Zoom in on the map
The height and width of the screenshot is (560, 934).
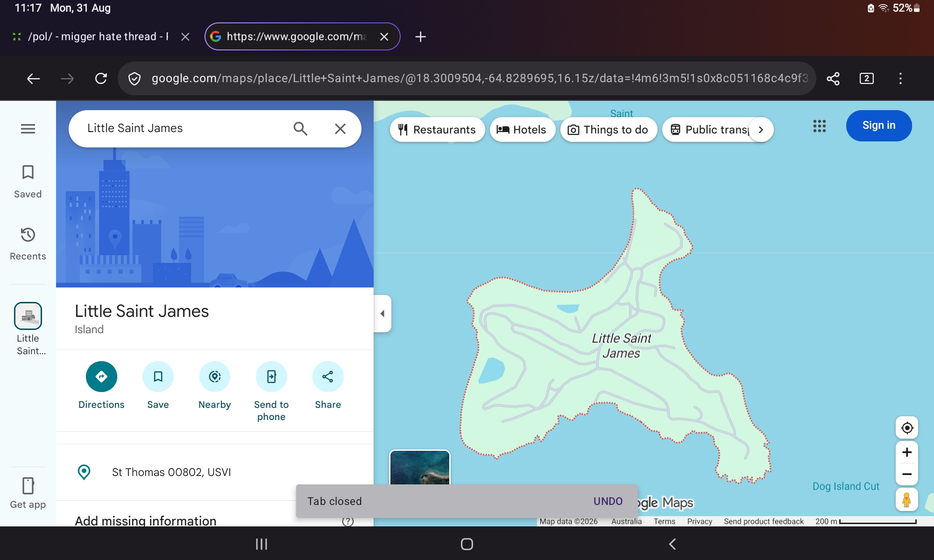coord(907,452)
